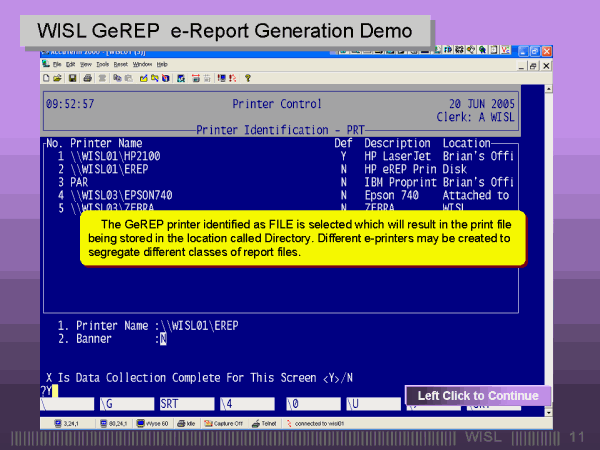The height and width of the screenshot is (450, 600).
Task: Click the Banner input field
Action: [x=163, y=339]
